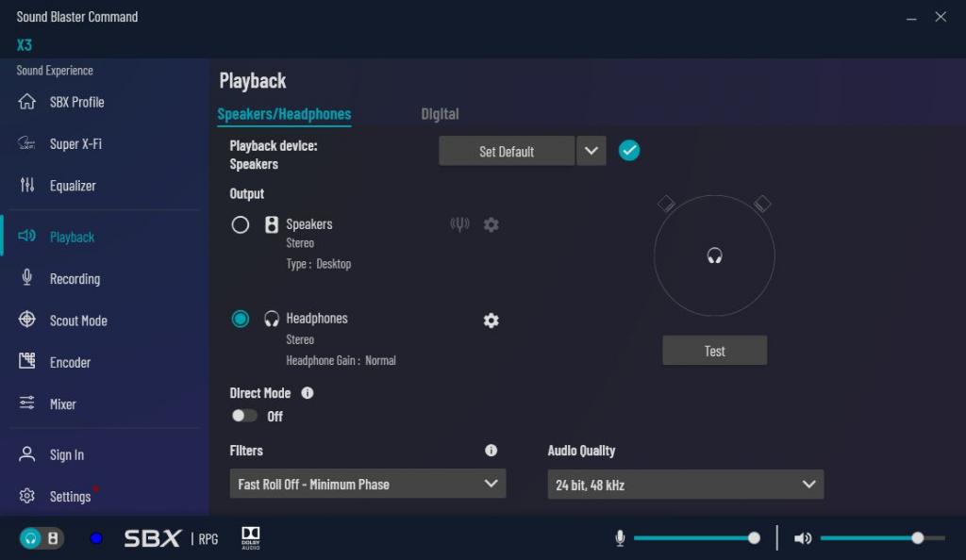
Task: Toggle headphone/speaker output switch in bottom bar
Action: tap(42, 538)
